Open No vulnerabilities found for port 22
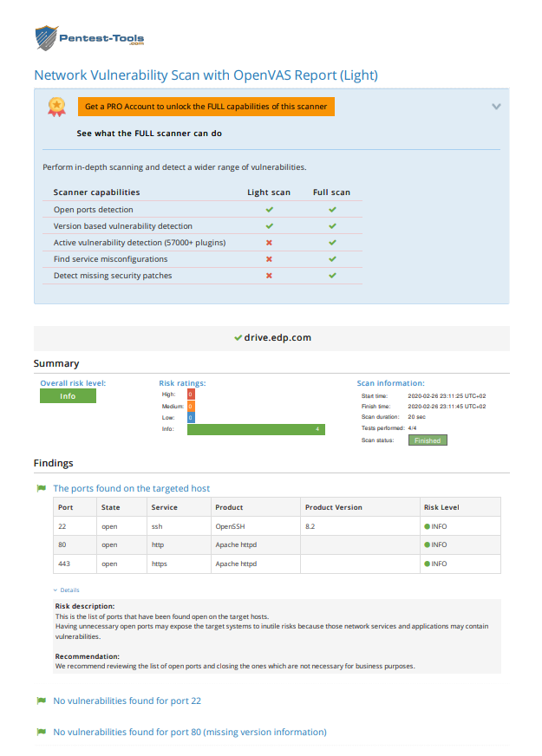Image resolution: width=542 pixels, height=756 pixels. [x=127, y=701]
